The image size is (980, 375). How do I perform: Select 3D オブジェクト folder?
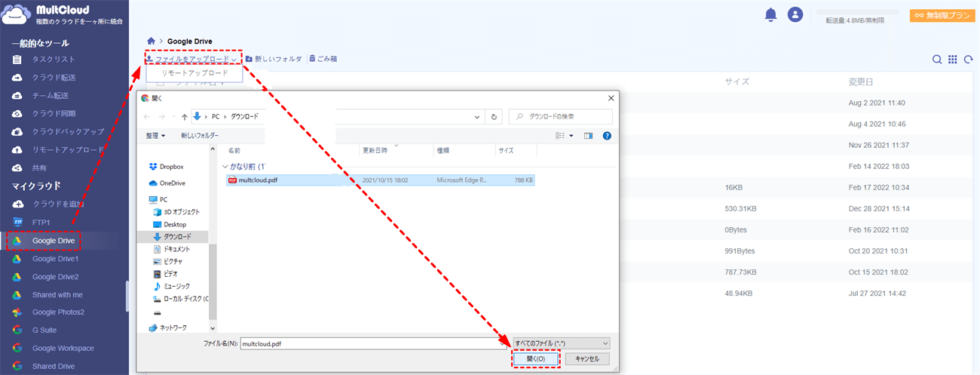pyautogui.click(x=181, y=212)
